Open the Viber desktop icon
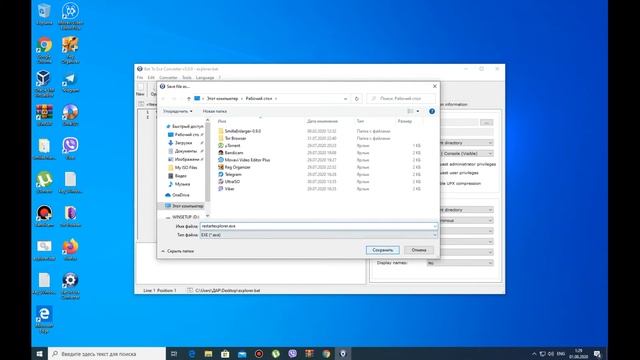The image size is (640, 360). coord(70,148)
